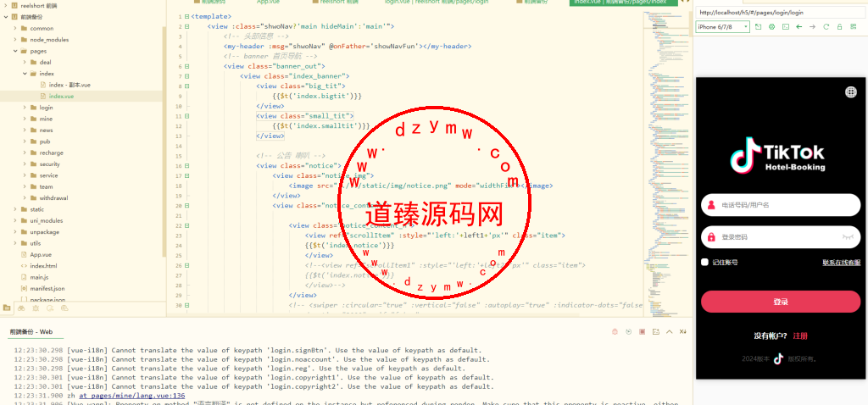The image size is (868, 405).
Task: Collapse the 前端备份 project root
Action: (x=6, y=17)
